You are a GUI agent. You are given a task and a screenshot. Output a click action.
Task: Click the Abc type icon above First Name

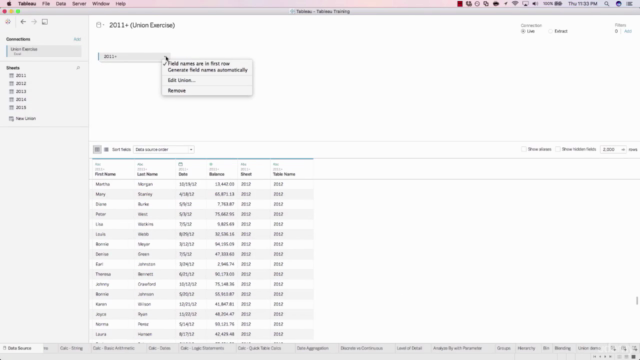click(98, 164)
